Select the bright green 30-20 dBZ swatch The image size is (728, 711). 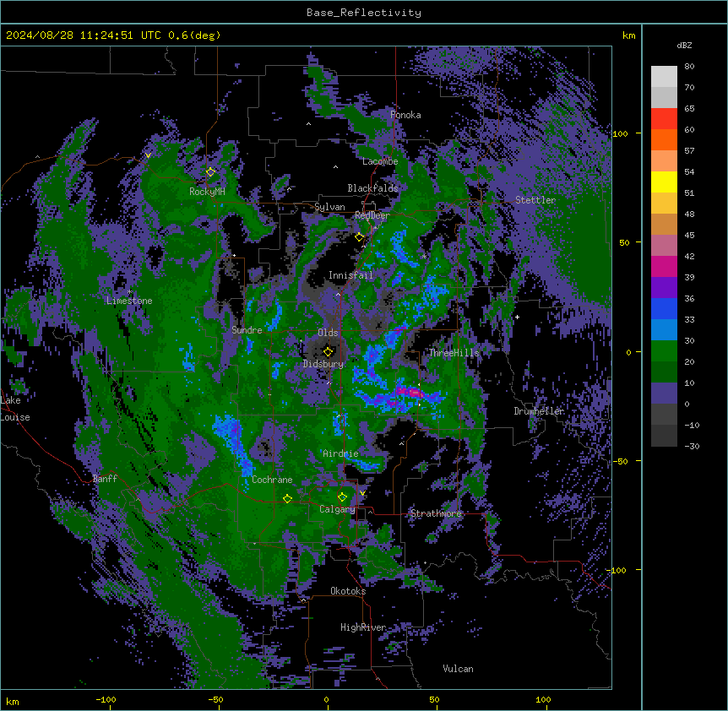pyautogui.click(x=664, y=351)
